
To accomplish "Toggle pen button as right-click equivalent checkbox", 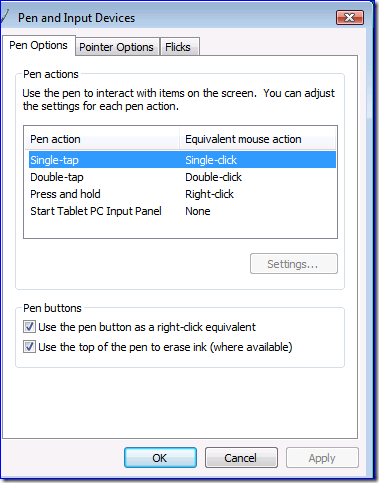I will pos(29,327).
